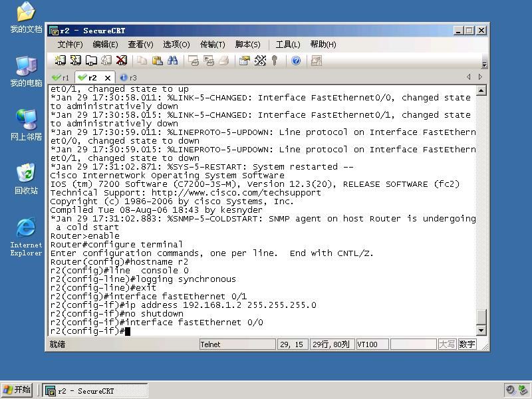Click the Disconnect red X icon
Viewport: 532px width, 399px height.
pos(122,61)
